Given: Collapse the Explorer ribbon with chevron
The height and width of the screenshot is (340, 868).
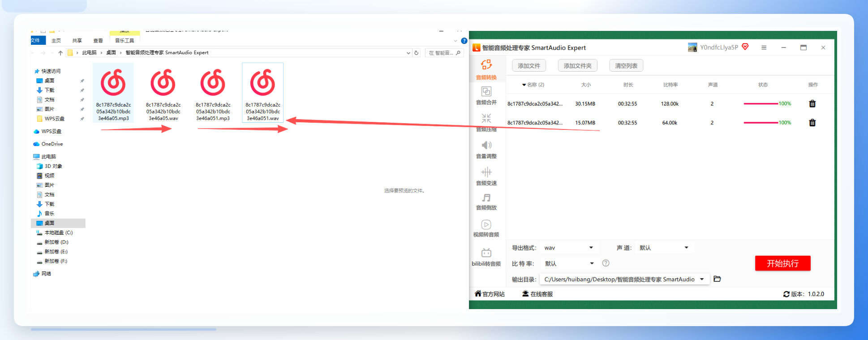Looking at the screenshot, I should [455, 41].
